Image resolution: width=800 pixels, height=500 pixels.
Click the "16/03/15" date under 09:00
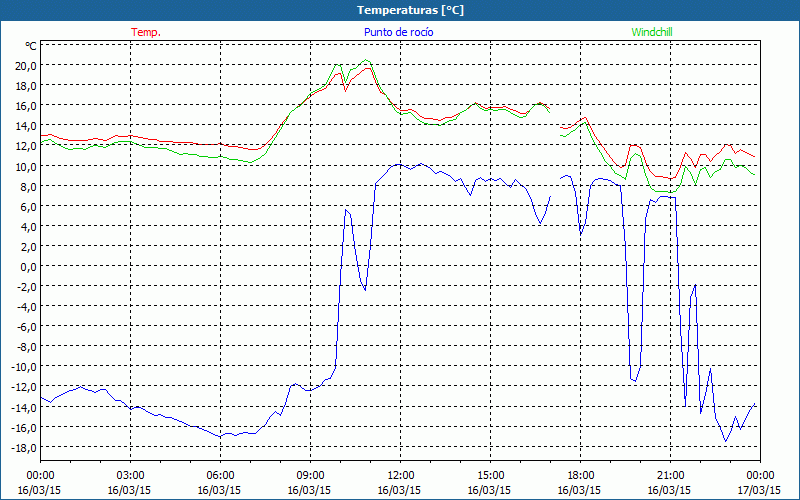point(309,490)
